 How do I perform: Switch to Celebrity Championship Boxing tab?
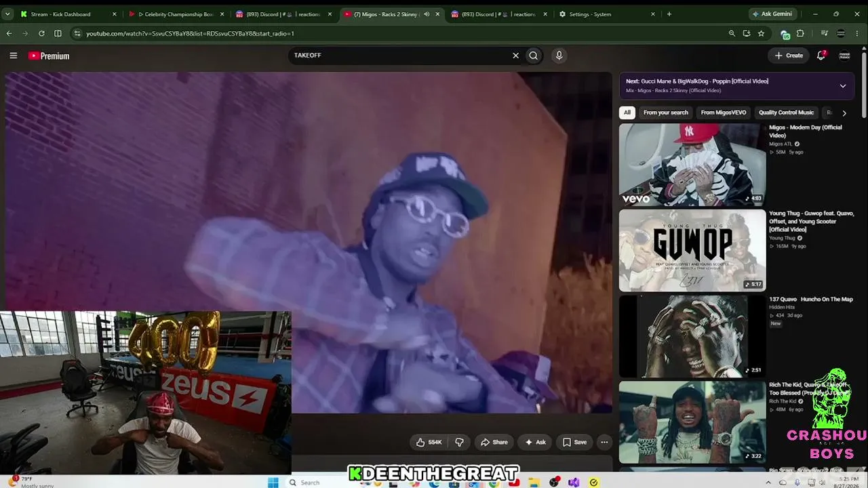(177, 14)
